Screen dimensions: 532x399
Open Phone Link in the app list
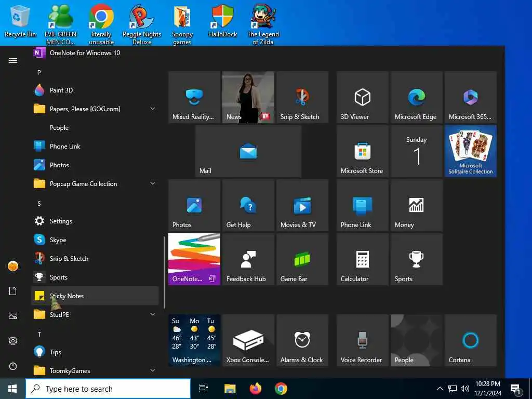tap(95, 146)
